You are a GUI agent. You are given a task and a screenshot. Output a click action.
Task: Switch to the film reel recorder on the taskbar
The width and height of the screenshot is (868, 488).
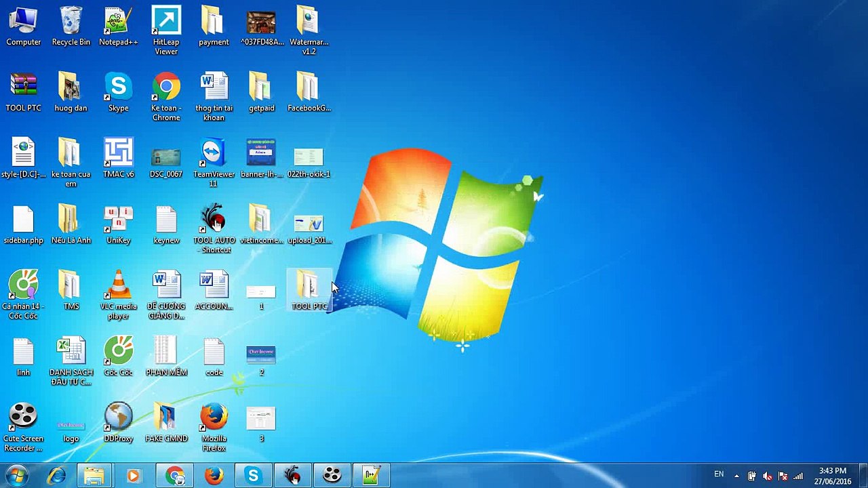(332, 476)
